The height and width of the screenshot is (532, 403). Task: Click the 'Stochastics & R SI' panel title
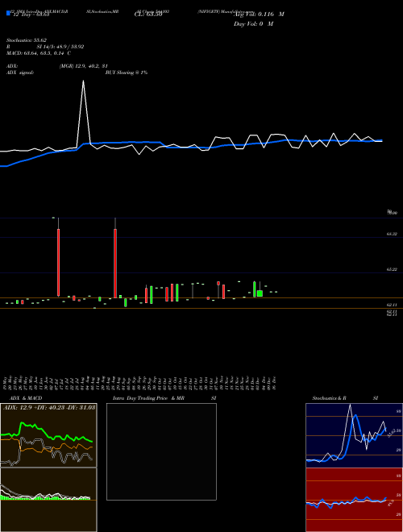345,398
